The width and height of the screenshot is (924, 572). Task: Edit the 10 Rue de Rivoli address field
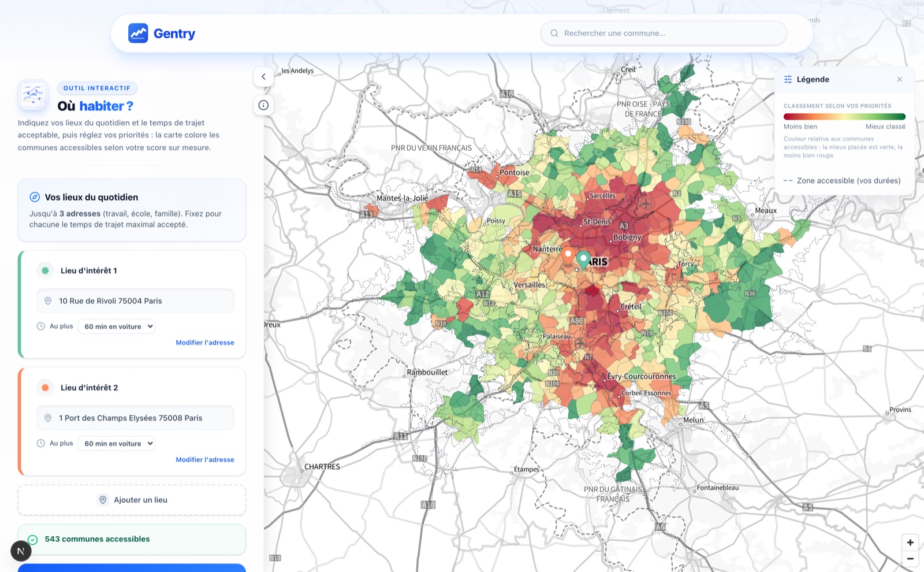[x=135, y=301]
